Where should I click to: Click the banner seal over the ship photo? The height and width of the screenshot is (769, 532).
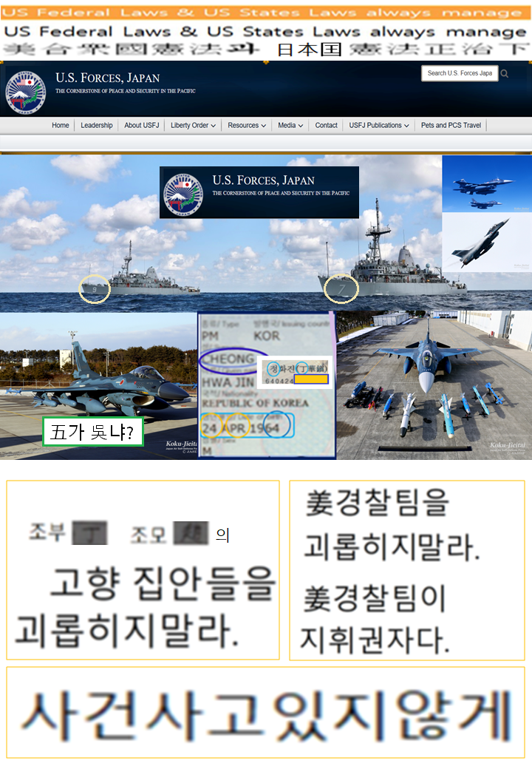click(183, 194)
